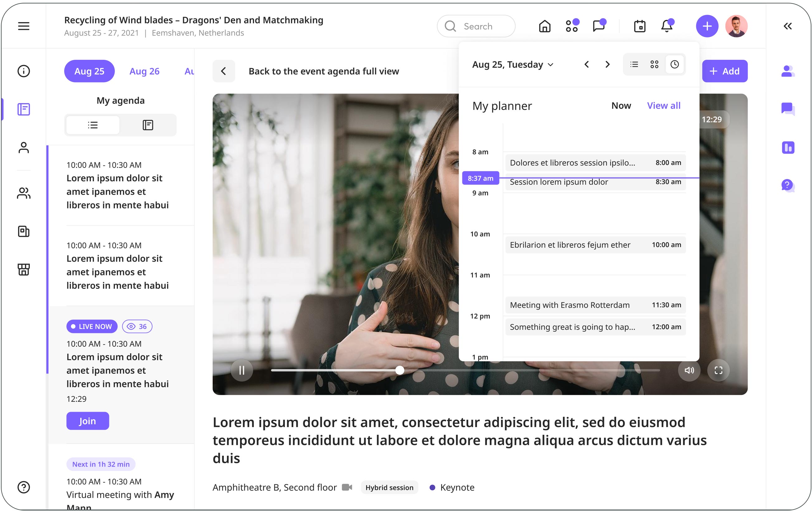This screenshot has height=513, width=812.
Task: Toggle the video fullscreen icon
Action: (x=718, y=370)
